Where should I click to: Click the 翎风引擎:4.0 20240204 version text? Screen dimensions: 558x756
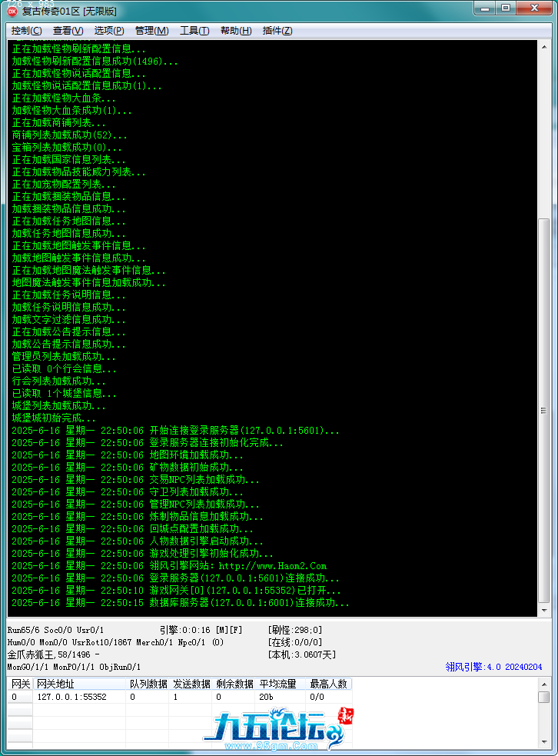click(x=493, y=667)
